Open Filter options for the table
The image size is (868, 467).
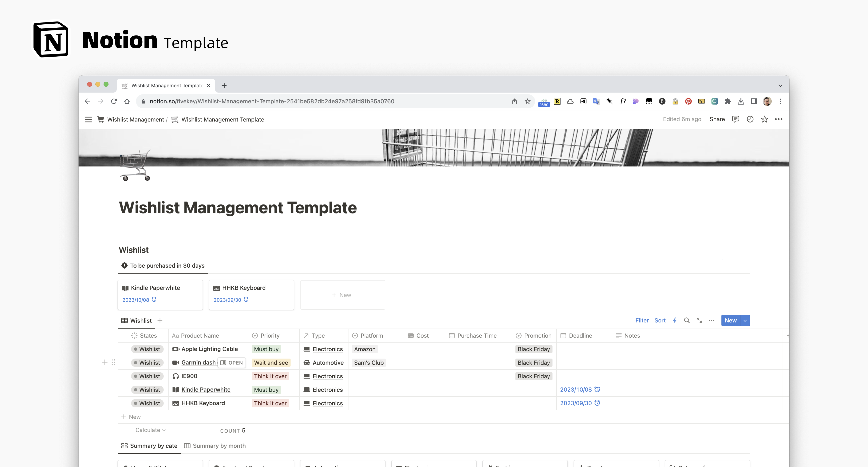tap(642, 320)
